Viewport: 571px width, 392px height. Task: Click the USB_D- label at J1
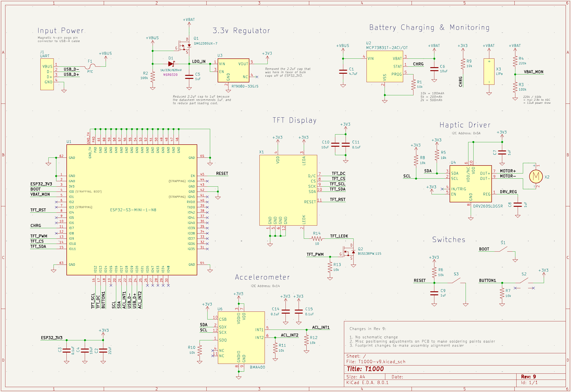coord(71,69)
